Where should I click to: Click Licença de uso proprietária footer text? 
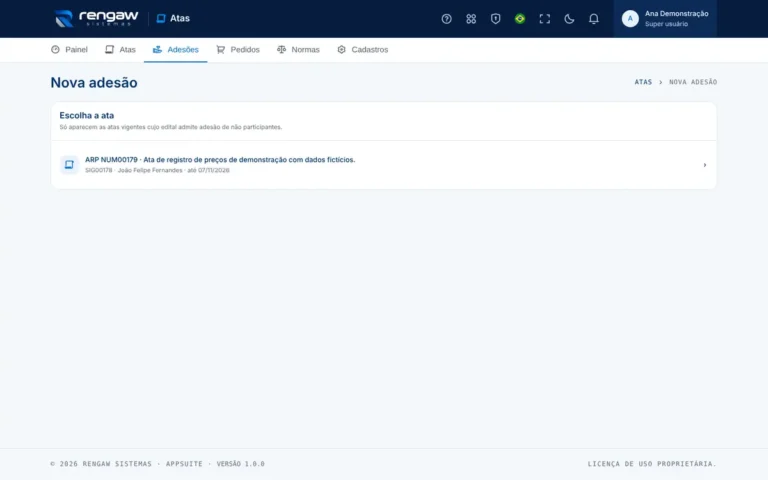652,464
